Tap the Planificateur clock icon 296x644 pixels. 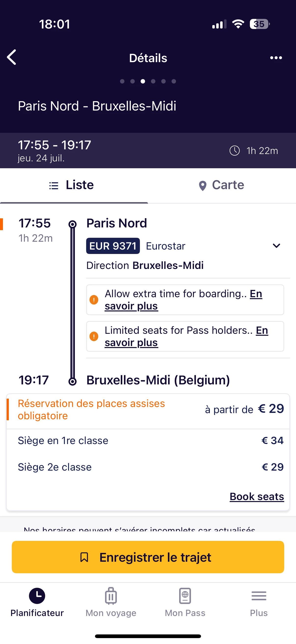point(37,596)
